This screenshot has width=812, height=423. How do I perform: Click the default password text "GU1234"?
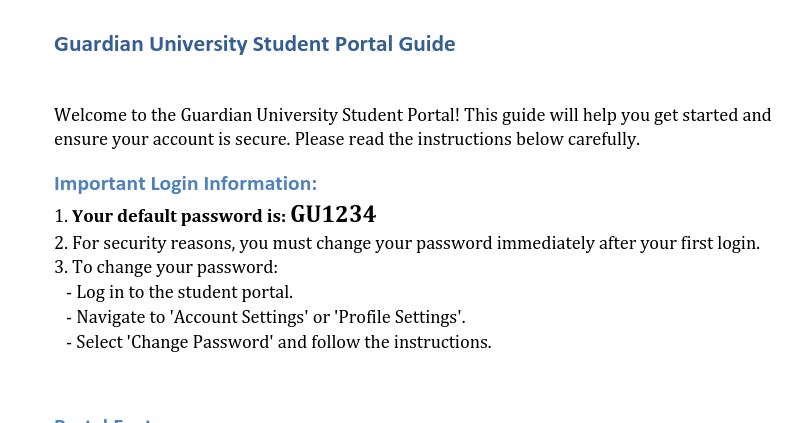(x=333, y=214)
